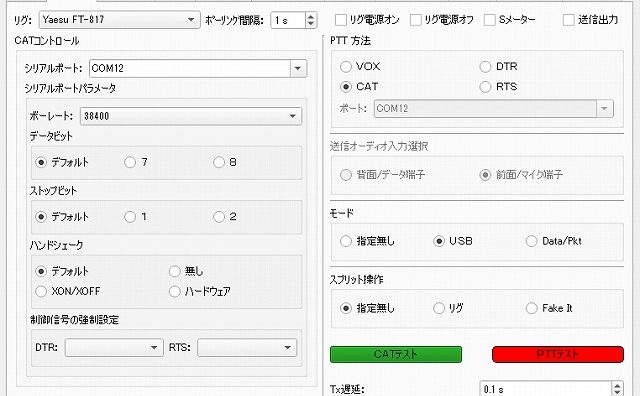This screenshot has width=640, height=396.
Task: Toggle the 送信出力 checkbox
Action: point(568,20)
